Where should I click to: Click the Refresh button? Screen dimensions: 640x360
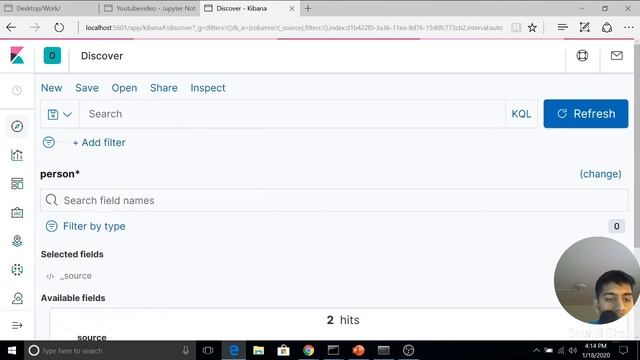pos(586,113)
